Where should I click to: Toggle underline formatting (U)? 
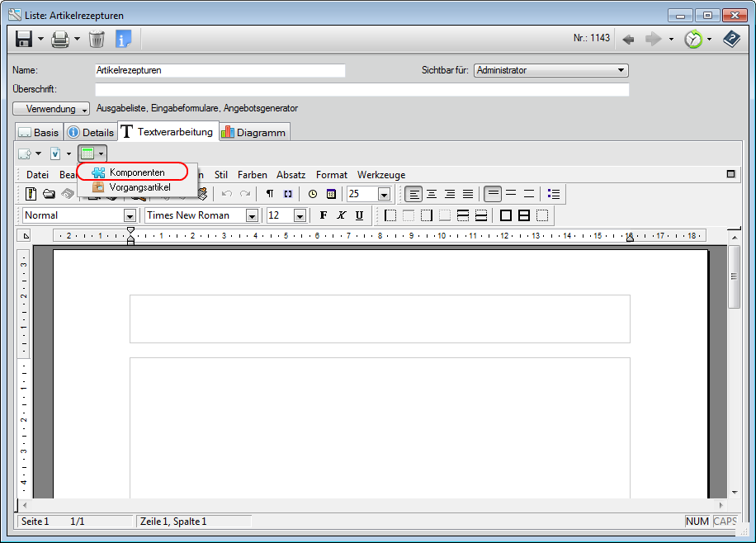coord(359,215)
